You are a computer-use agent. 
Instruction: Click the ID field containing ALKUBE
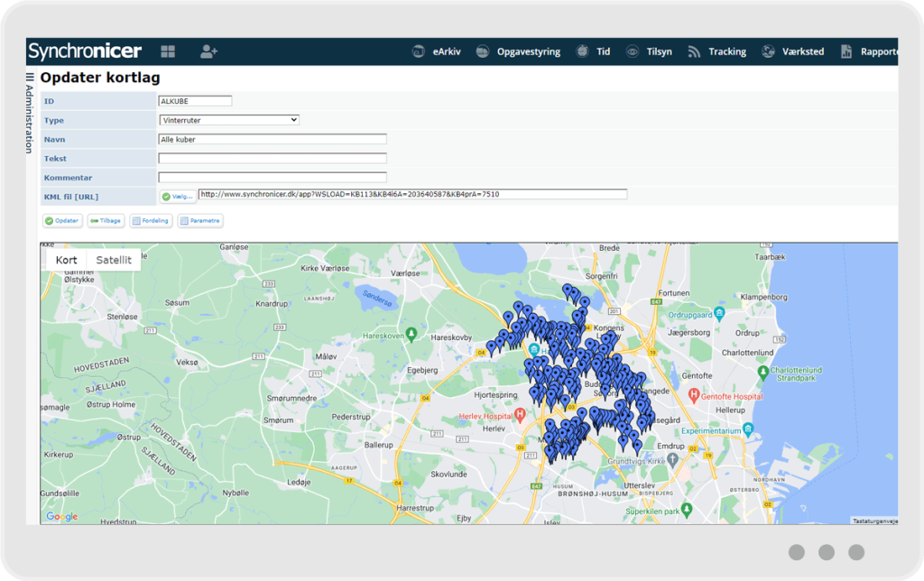pyautogui.click(x=195, y=101)
